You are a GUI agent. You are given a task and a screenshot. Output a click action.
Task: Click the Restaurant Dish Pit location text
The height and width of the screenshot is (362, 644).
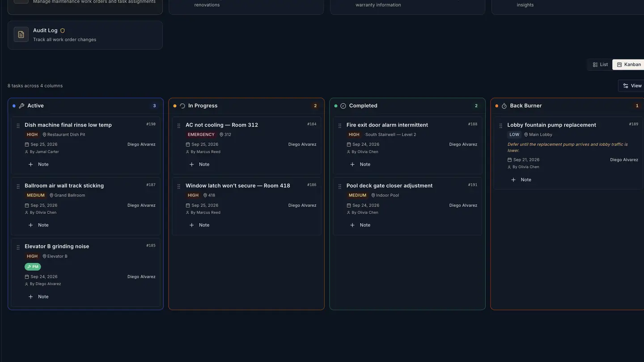point(66,135)
